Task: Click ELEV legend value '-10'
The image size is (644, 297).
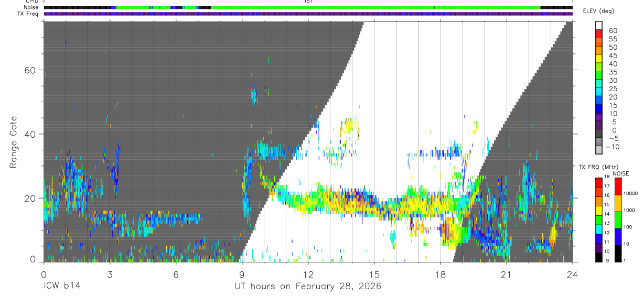Action: (x=612, y=147)
